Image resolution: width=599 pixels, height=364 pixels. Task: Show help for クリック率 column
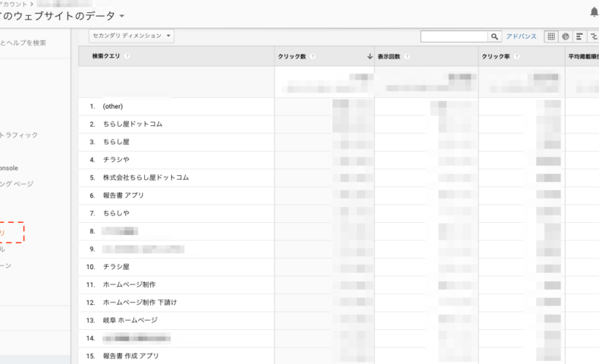[516, 56]
